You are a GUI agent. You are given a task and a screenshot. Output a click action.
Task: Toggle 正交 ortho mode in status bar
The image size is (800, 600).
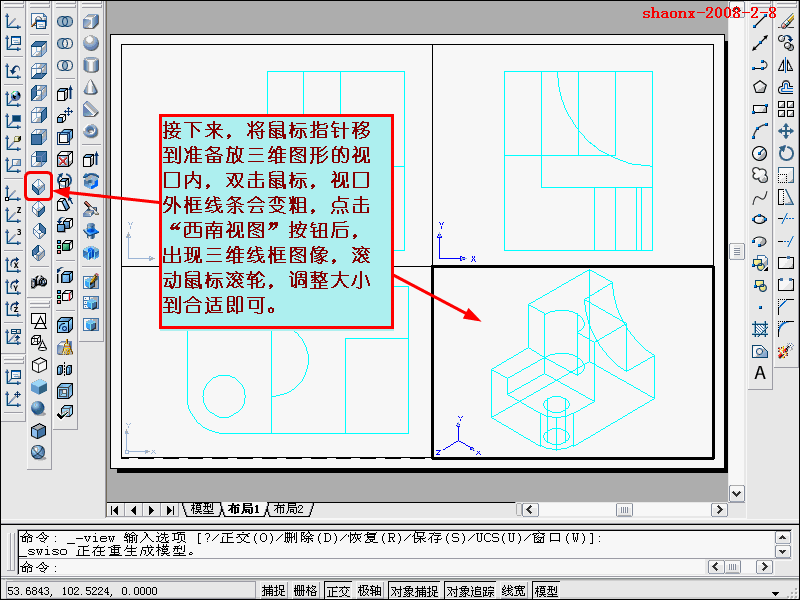click(x=338, y=591)
